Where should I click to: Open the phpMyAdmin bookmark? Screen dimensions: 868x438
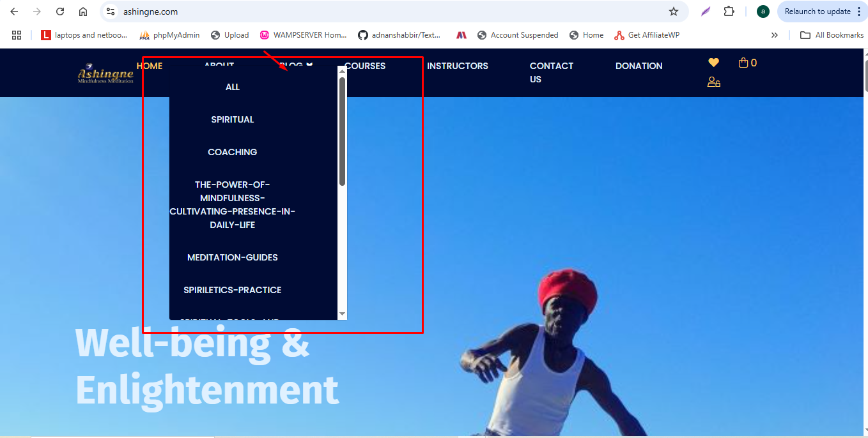click(x=169, y=35)
